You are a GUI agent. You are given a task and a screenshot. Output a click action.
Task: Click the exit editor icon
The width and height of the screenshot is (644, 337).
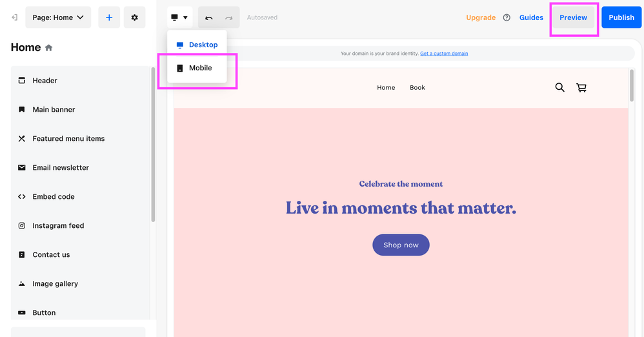[x=14, y=17]
